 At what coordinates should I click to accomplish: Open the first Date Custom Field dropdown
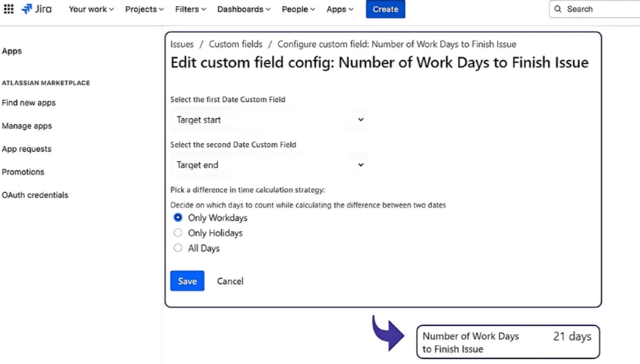[269, 120]
